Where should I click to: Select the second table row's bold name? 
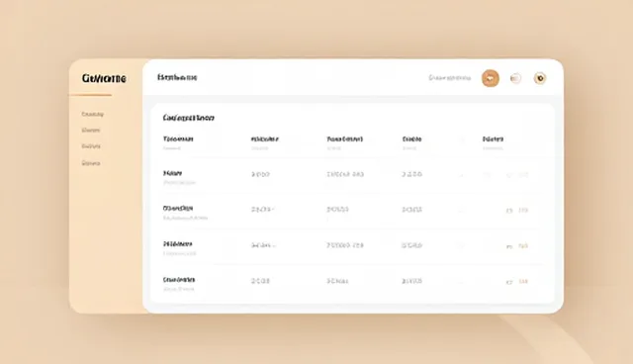click(x=178, y=209)
